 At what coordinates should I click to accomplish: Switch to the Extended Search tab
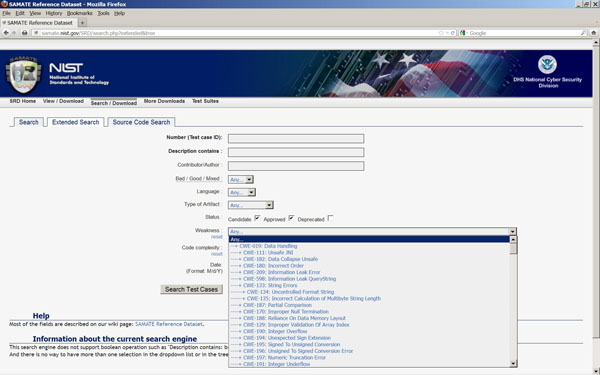pos(75,122)
